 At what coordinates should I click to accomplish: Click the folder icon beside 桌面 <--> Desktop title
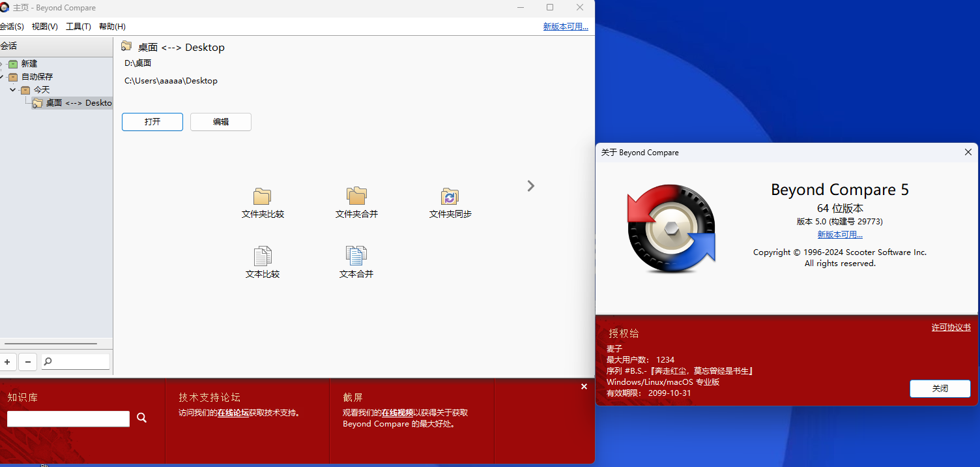pyautogui.click(x=126, y=46)
